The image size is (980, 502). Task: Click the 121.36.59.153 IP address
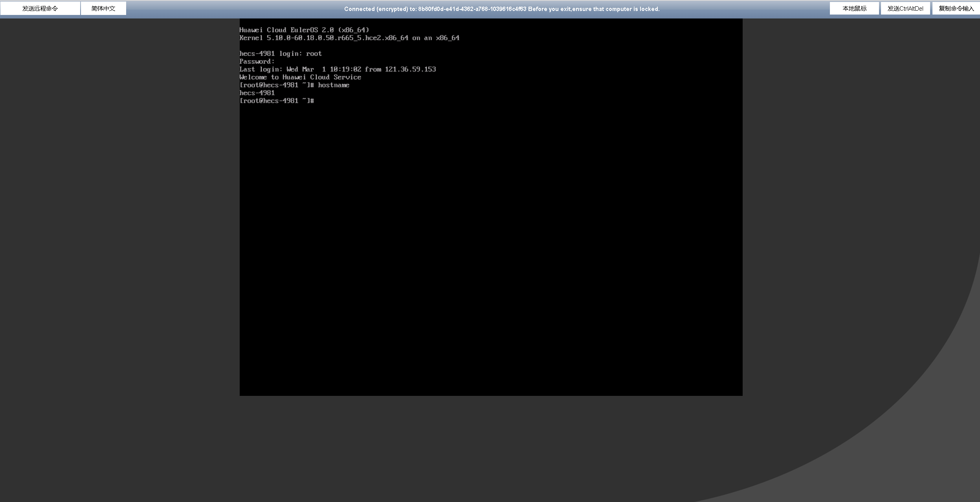click(410, 70)
